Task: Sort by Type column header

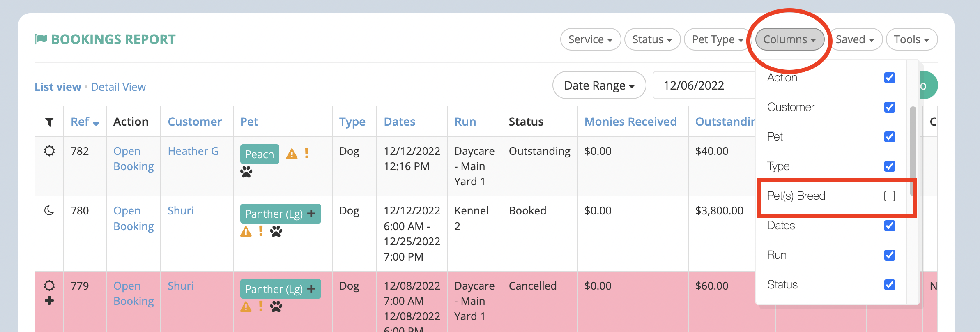Action: [352, 122]
